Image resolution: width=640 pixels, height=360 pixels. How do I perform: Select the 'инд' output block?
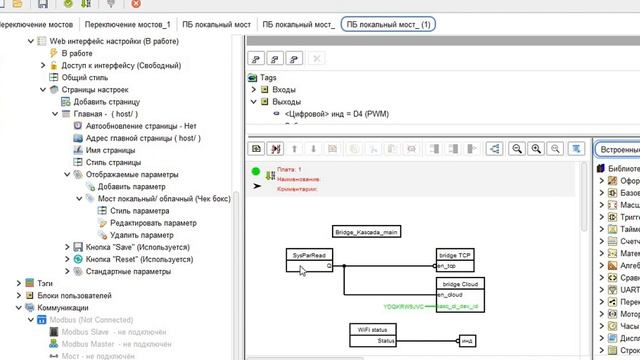tap(467, 341)
